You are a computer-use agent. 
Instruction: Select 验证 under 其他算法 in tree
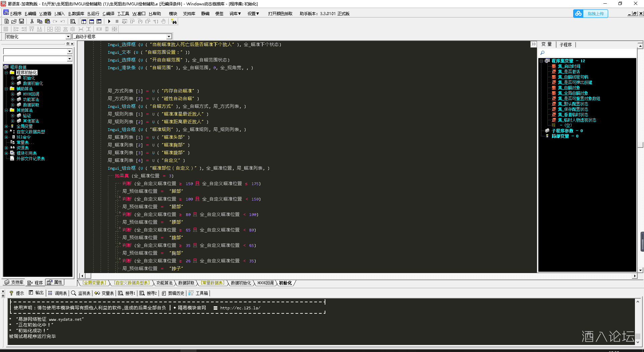[27, 116]
